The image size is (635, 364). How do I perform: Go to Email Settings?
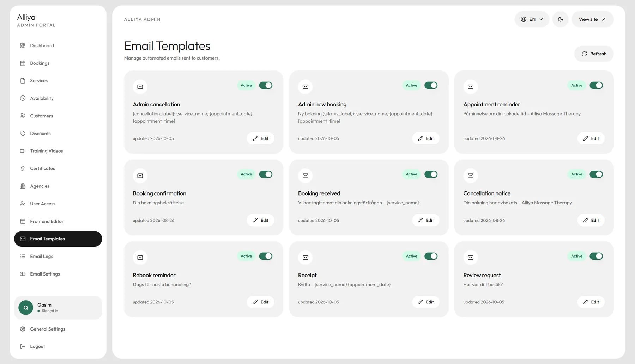[58, 274]
